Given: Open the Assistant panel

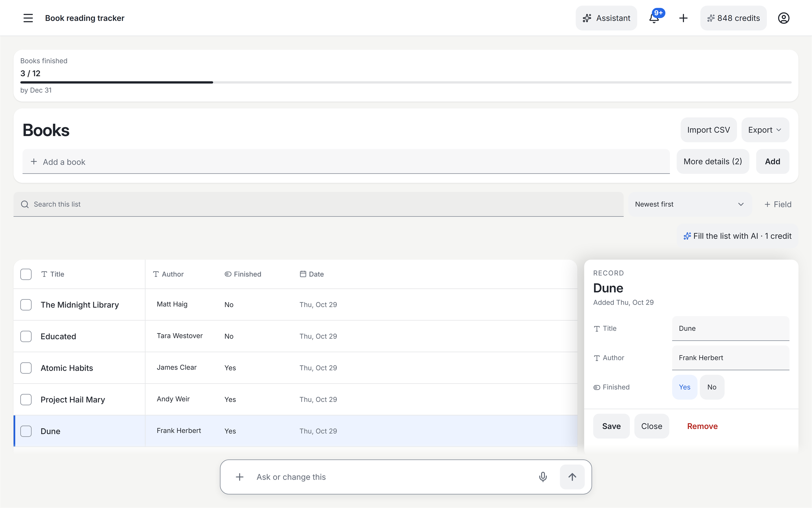Looking at the screenshot, I should pyautogui.click(x=606, y=18).
